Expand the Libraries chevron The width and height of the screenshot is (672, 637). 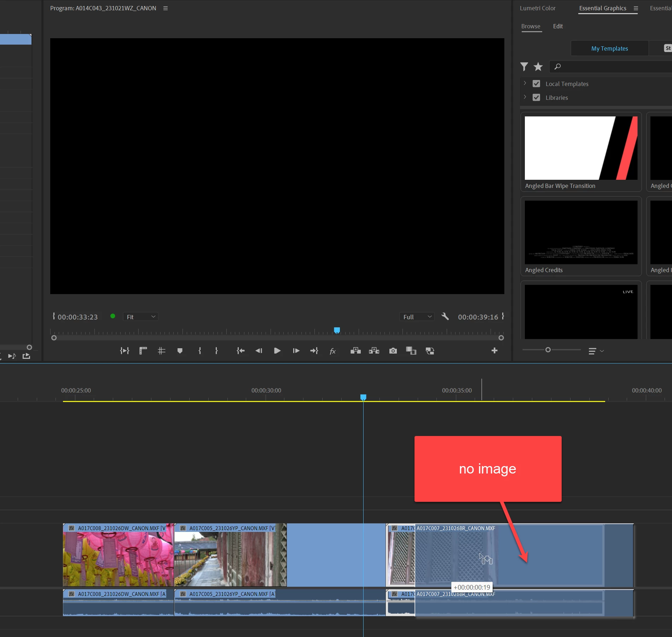[x=525, y=97]
